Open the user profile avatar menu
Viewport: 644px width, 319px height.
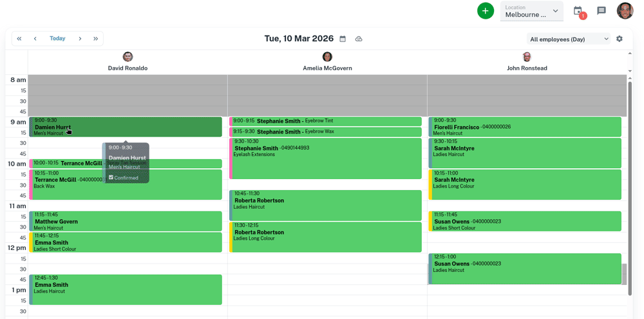[625, 10]
